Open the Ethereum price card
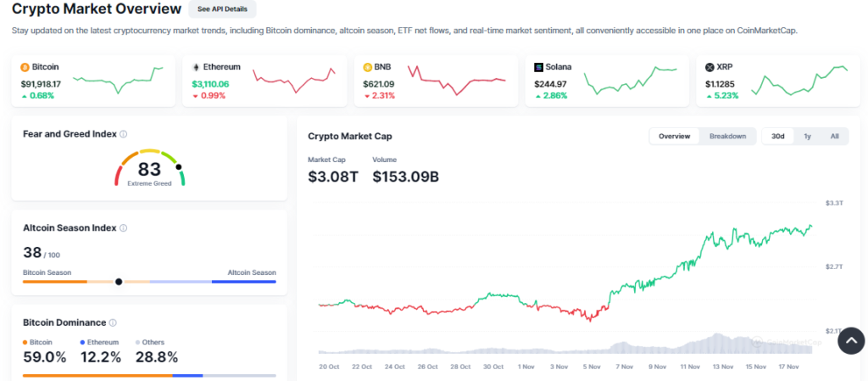The image size is (868, 381). pyautogui.click(x=264, y=81)
